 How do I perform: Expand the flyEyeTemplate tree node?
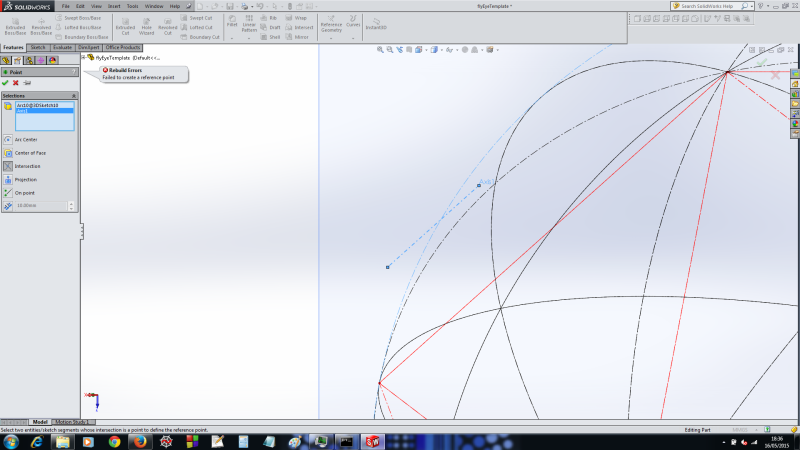(x=84, y=58)
